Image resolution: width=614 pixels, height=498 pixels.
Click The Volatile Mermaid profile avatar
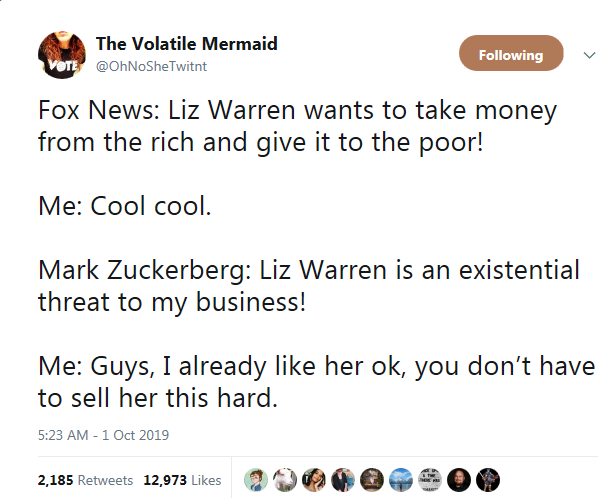point(60,54)
